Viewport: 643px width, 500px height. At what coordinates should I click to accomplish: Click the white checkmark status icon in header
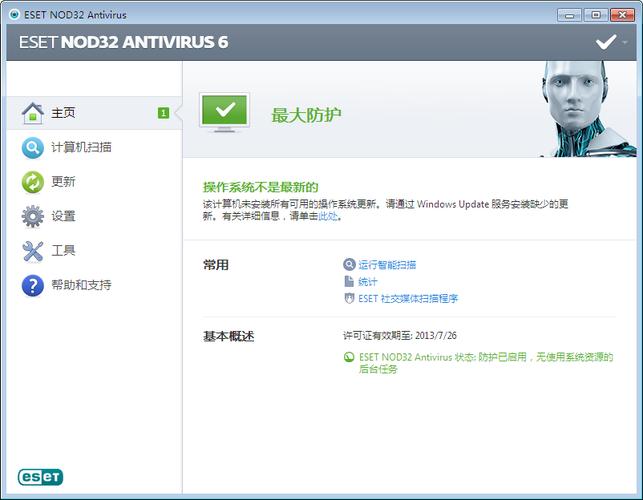(x=606, y=42)
